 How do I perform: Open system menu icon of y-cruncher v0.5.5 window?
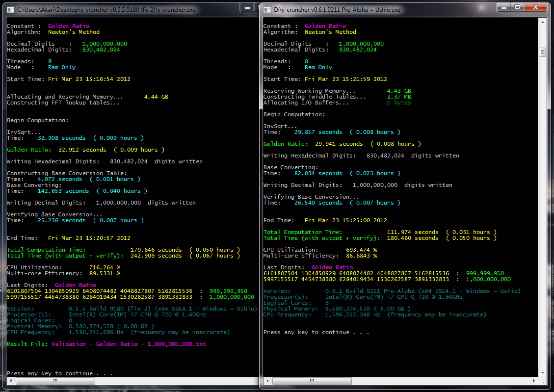pyautogui.click(x=10, y=9)
